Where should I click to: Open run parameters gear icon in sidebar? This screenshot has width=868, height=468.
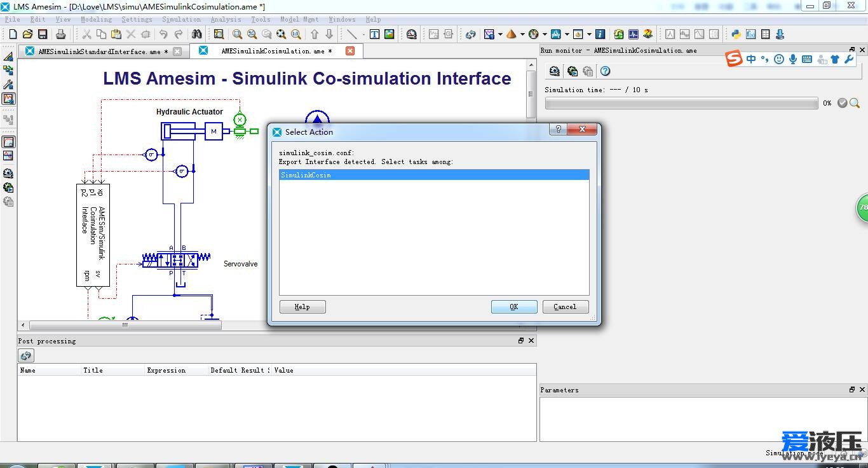click(8, 174)
